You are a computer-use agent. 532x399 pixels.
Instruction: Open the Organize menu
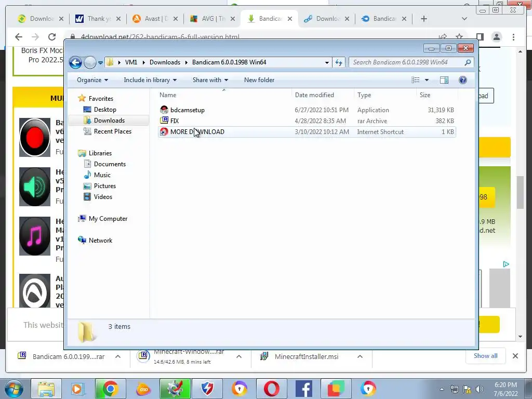92,80
